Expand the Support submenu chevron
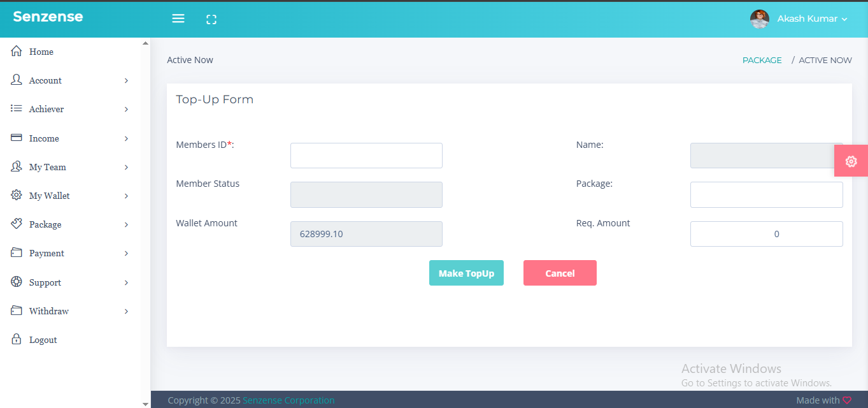Screen dimensions: 868x408 (x=126, y=282)
